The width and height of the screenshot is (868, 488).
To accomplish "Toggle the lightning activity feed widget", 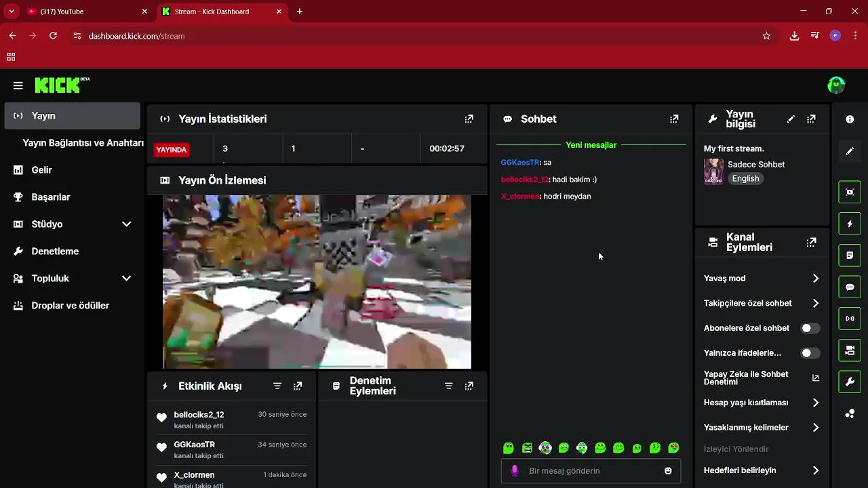I will (x=850, y=224).
